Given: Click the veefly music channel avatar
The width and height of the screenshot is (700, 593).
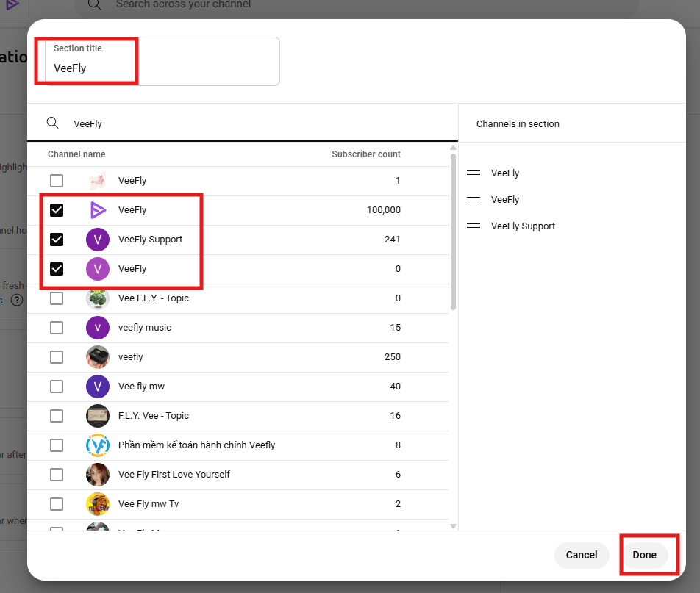Looking at the screenshot, I should pyautogui.click(x=97, y=327).
